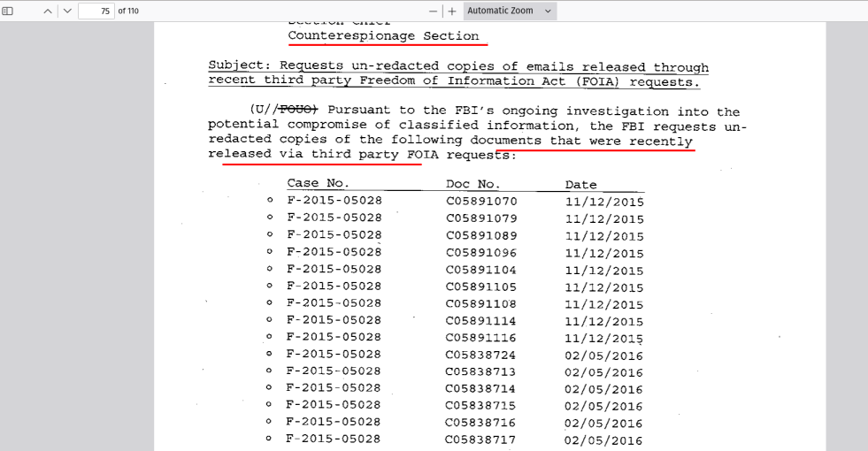Click the '(U//FOUO)' classification marking
Image resolution: width=868 pixels, height=451 pixels.
click(283, 109)
